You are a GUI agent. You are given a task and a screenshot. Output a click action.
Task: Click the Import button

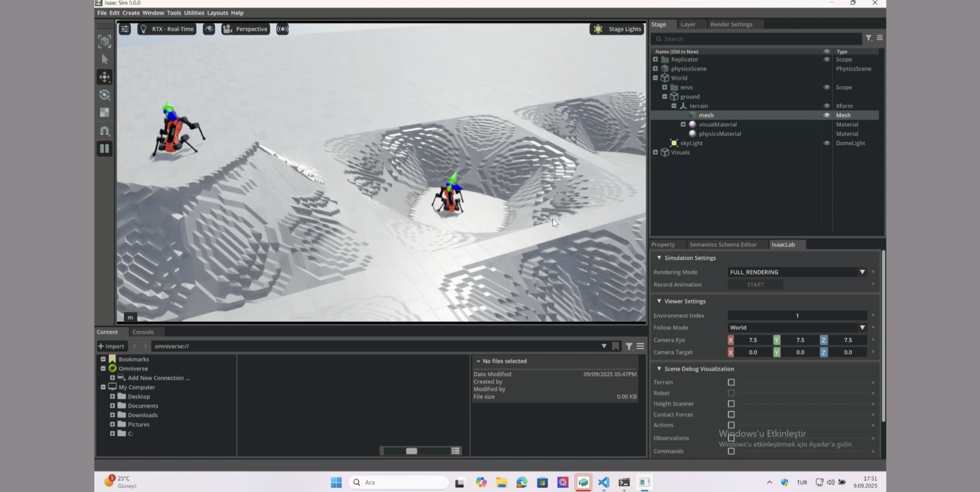(111, 346)
